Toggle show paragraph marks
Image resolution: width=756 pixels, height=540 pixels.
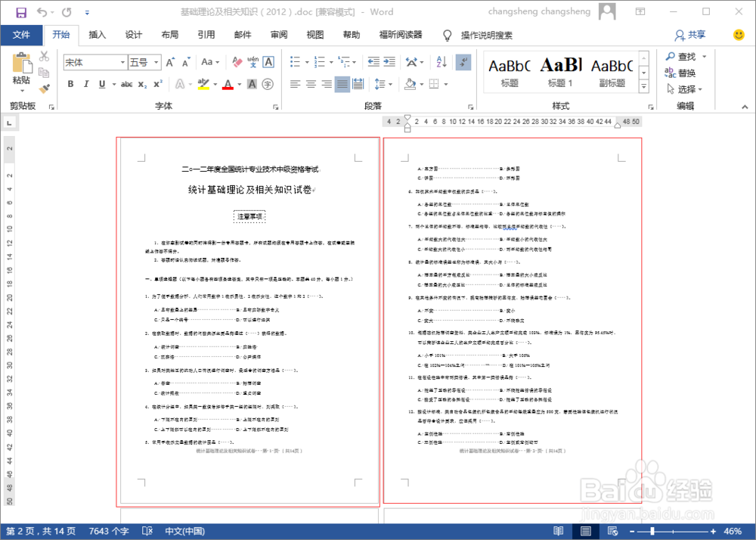tap(463, 62)
